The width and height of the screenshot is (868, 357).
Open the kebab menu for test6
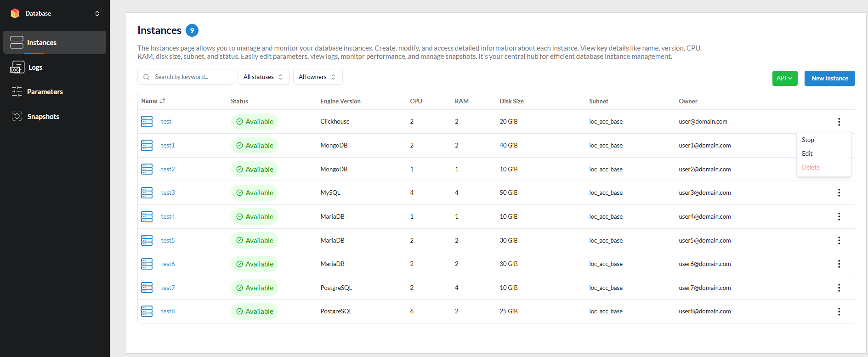tap(839, 264)
